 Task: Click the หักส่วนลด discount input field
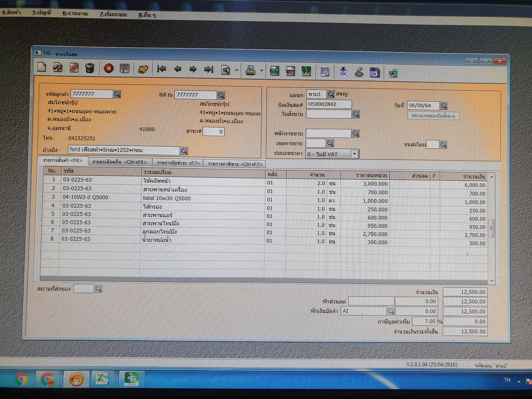(371, 301)
